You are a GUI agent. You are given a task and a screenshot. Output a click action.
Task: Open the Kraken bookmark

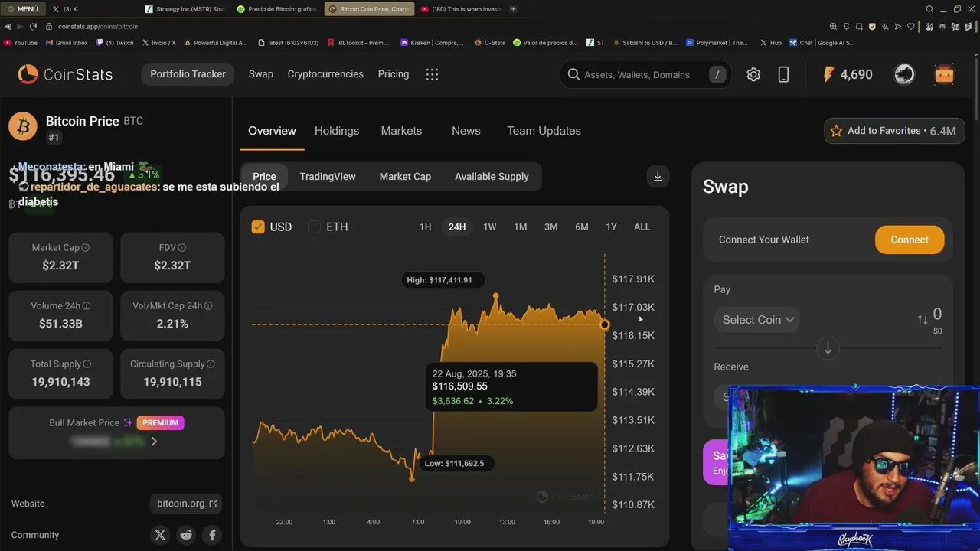point(433,43)
